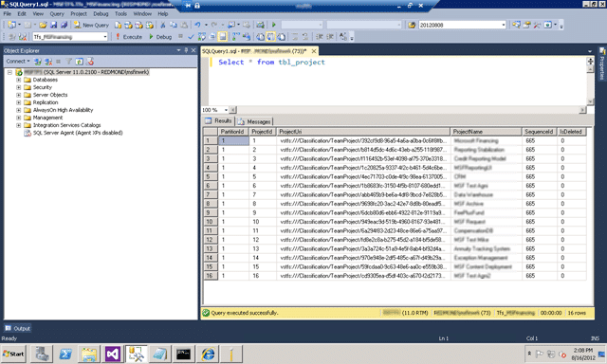This screenshot has height=364, width=607.
Task: Click the ProjectId cell showing 16
Action: tap(263, 276)
